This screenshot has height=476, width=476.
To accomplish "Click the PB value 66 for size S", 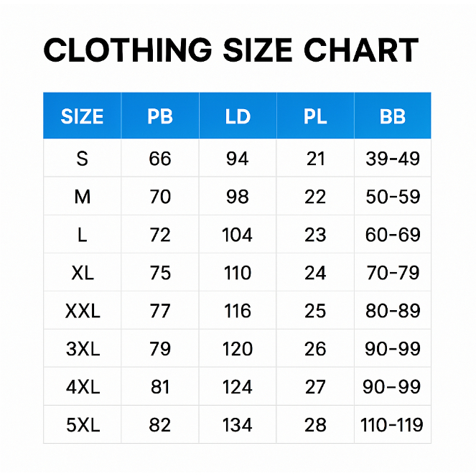I will point(160,159).
